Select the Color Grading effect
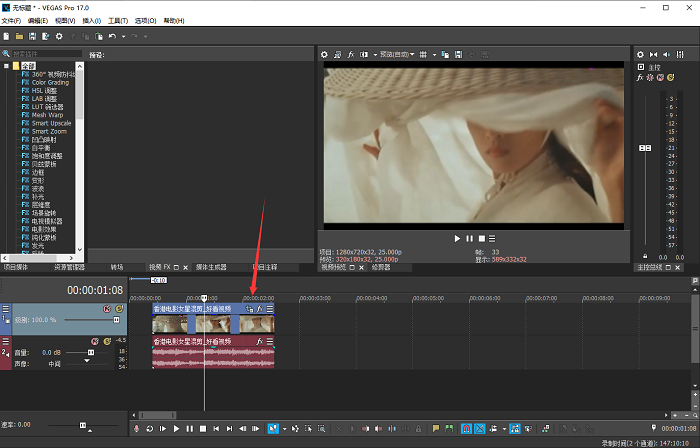 tap(50, 83)
